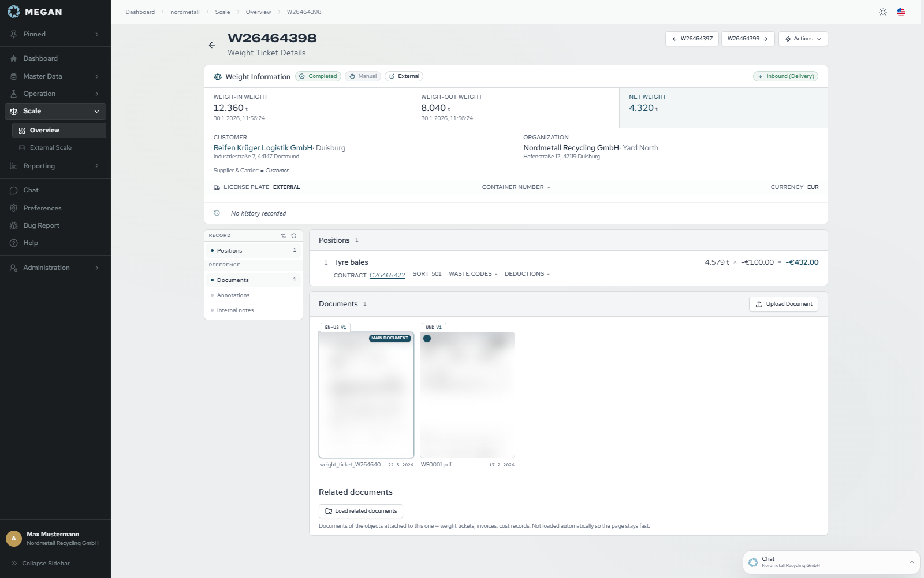Image resolution: width=924 pixels, height=578 pixels.
Task: Collapse Sidebar via the double-chevron
Action: (14, 564)
